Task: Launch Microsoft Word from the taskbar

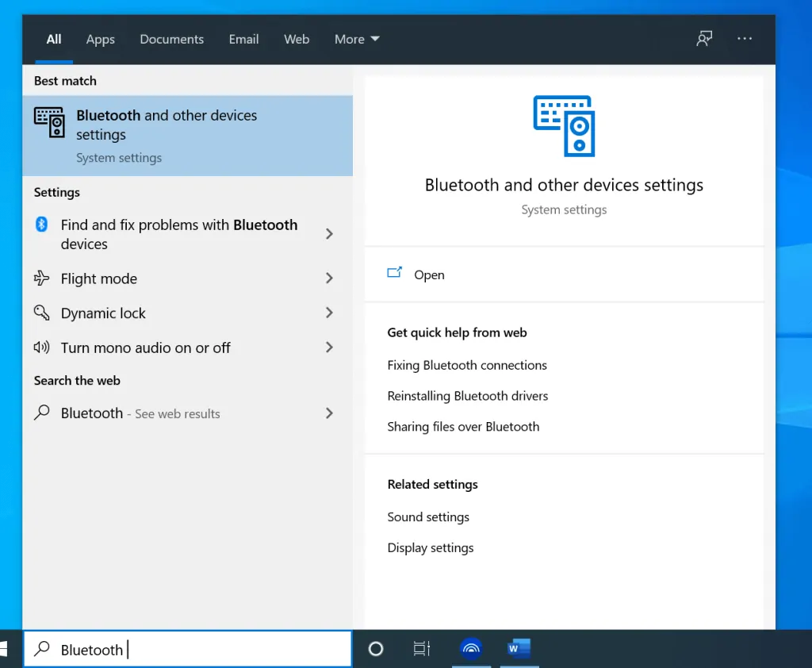Action: 519,649
